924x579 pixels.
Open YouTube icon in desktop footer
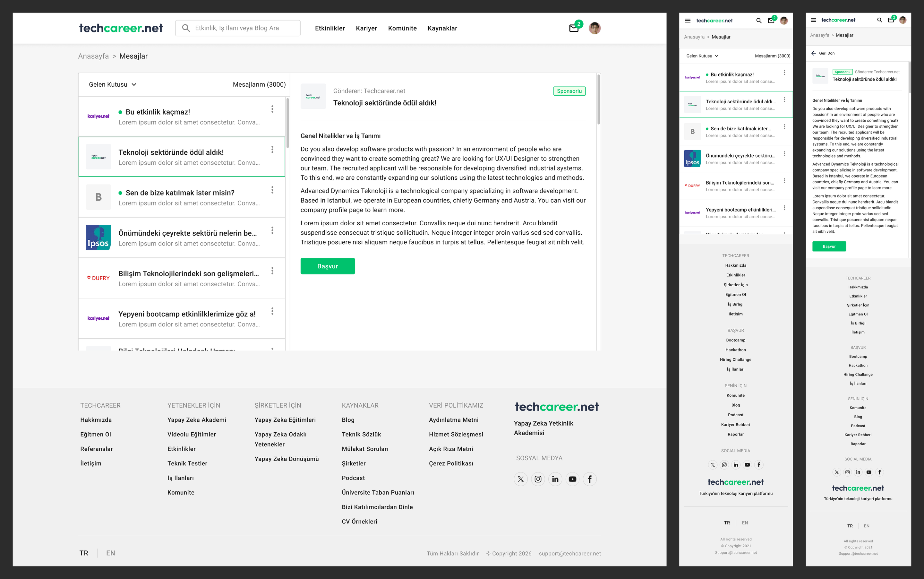point(572,479)
